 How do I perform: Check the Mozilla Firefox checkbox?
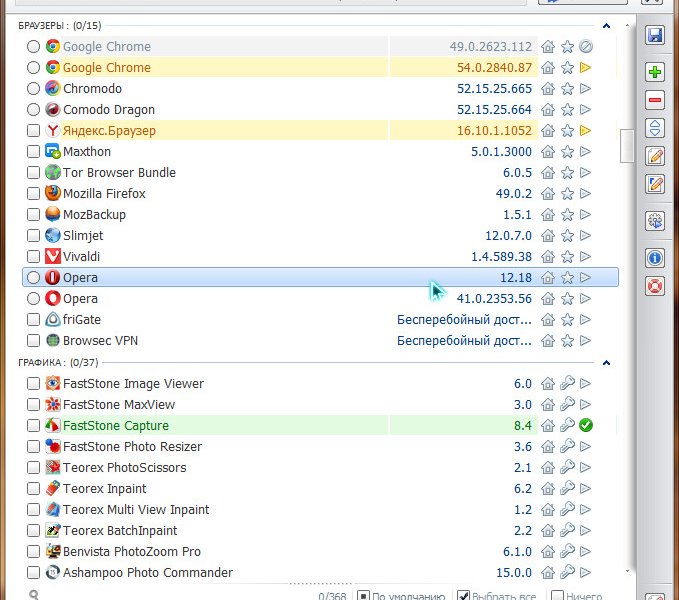(33, 194)
